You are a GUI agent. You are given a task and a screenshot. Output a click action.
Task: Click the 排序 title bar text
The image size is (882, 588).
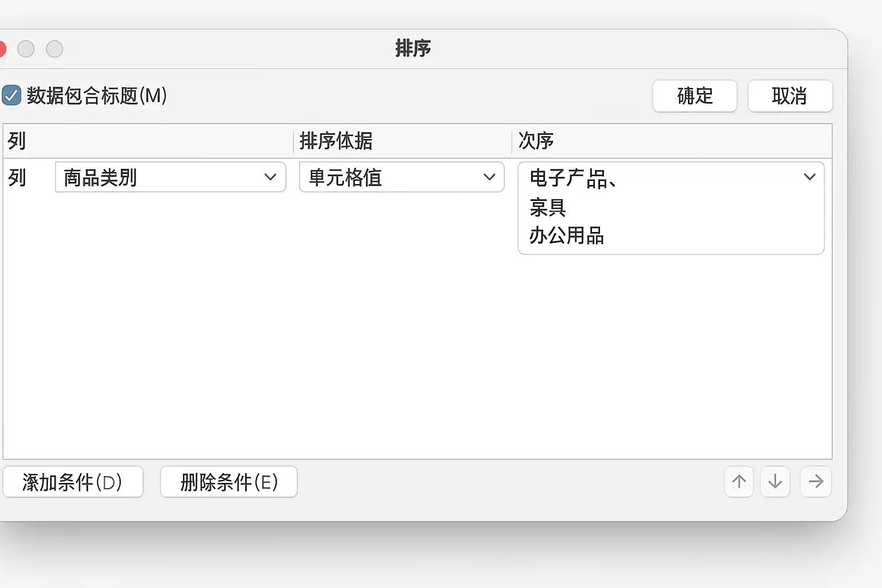[x=413, y=48]
